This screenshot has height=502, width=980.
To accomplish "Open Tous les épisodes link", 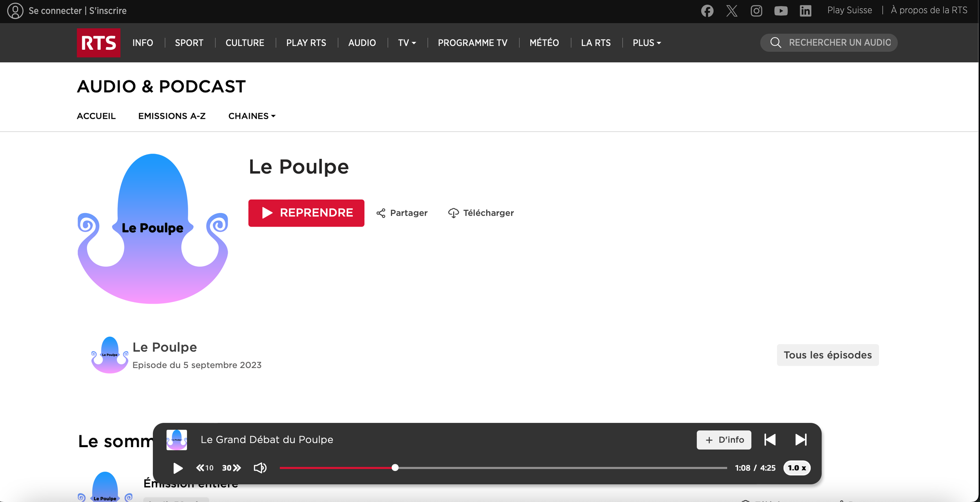I will coord(828,355).
